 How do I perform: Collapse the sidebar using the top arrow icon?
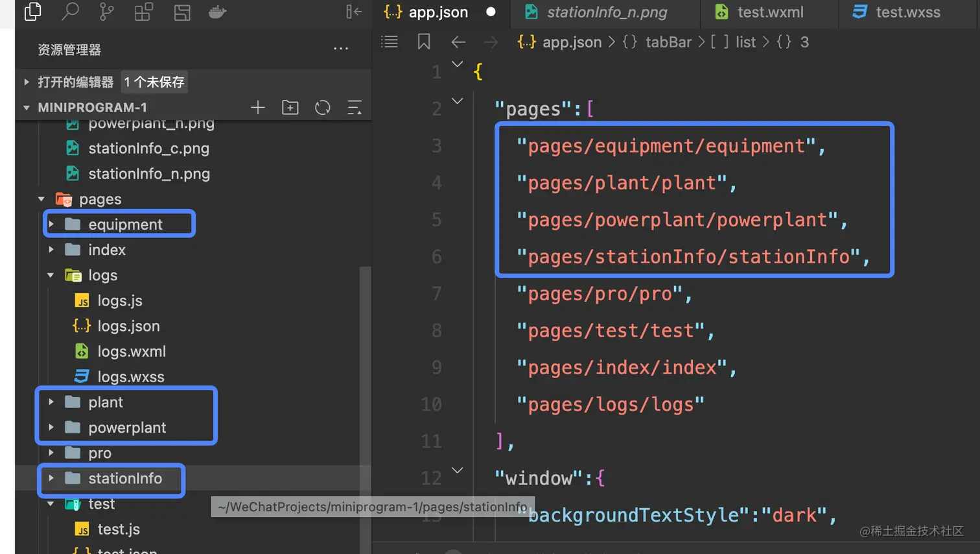(x=354, y=12)
